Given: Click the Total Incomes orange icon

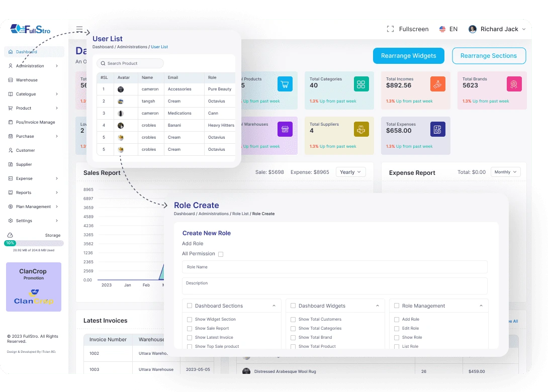Looking at the screenshot, I should click(x=437, y=84).
